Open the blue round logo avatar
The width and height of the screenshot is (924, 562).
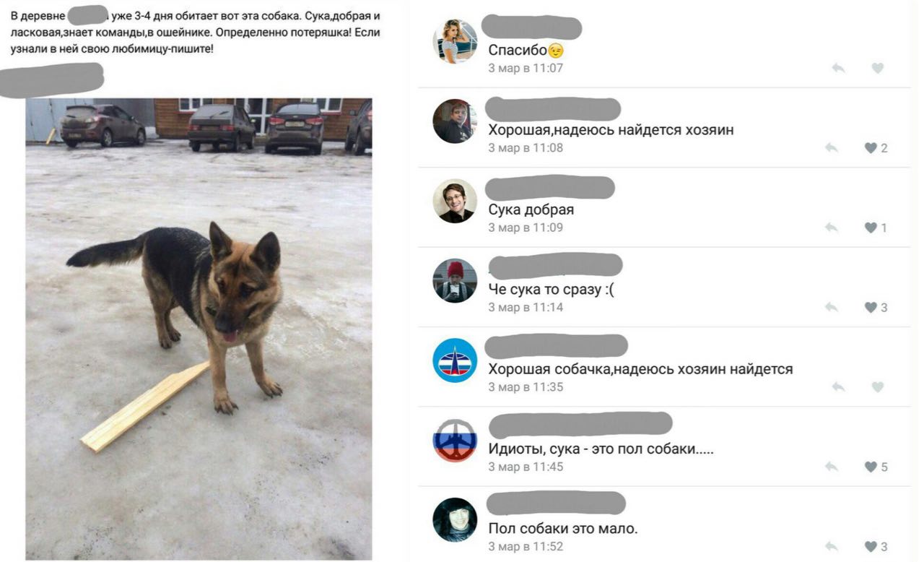coord(455,360)
